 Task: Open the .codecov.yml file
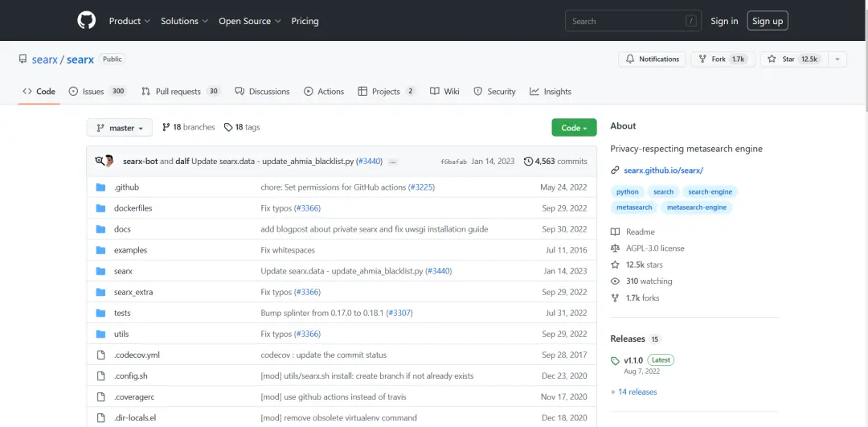tap(137, 355)
